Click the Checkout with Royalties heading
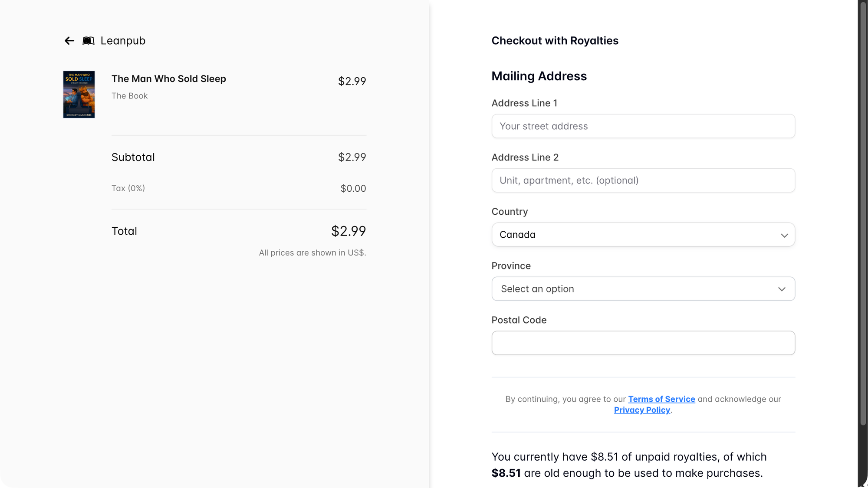 (555, 41)
